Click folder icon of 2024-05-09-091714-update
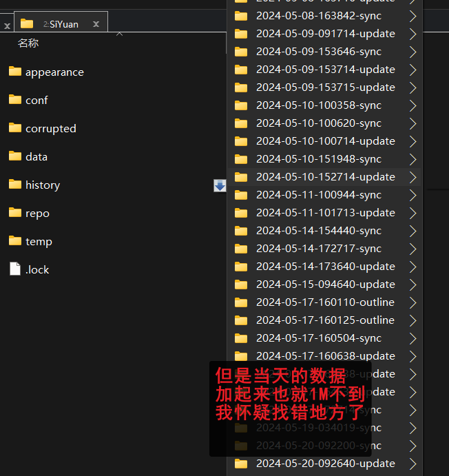The image size is (449, 476). [x=241, y=34]
